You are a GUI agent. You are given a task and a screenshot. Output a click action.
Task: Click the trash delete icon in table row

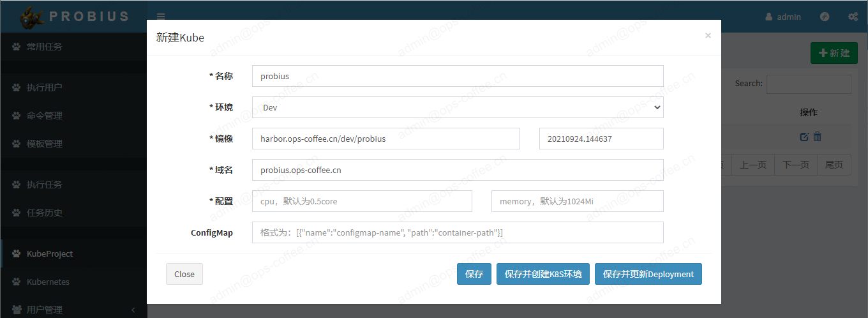point(818,137)
